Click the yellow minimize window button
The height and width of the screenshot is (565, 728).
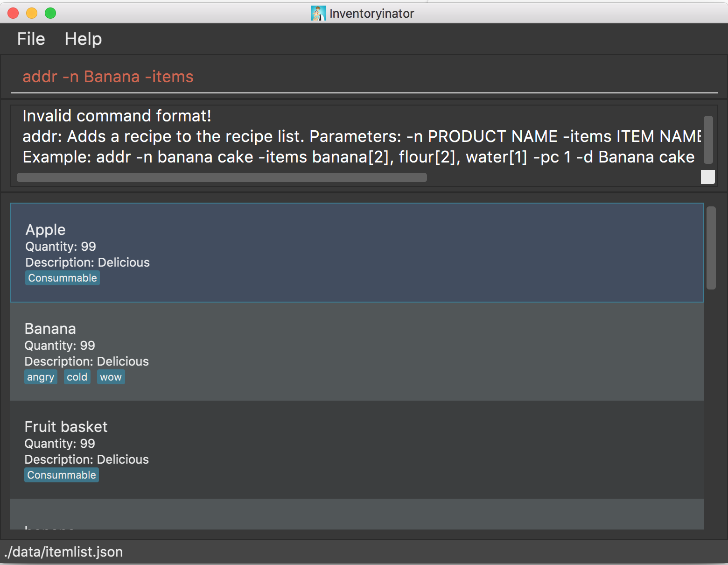pos(32,13)
